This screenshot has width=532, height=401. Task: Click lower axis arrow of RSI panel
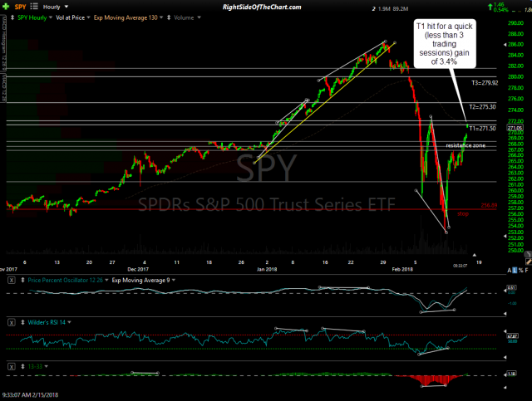tap(505, 357)
